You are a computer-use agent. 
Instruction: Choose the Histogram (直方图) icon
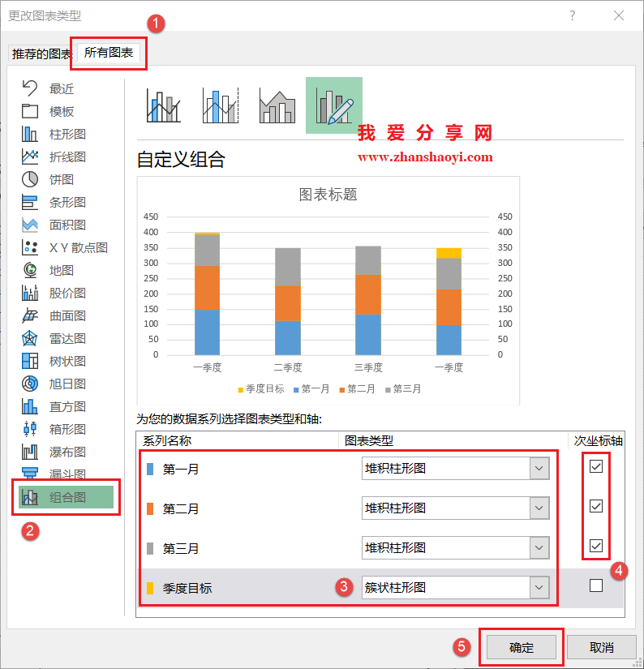click(30, 406)
